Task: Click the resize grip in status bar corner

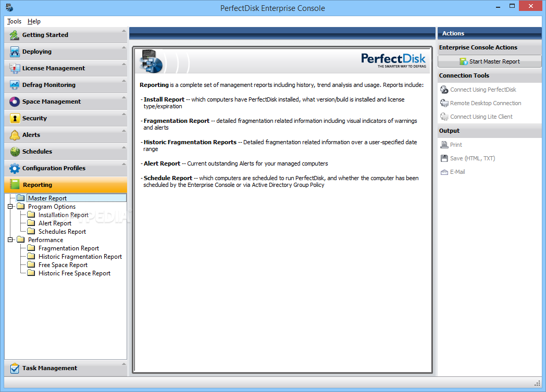Action: [x=537, y=383]
